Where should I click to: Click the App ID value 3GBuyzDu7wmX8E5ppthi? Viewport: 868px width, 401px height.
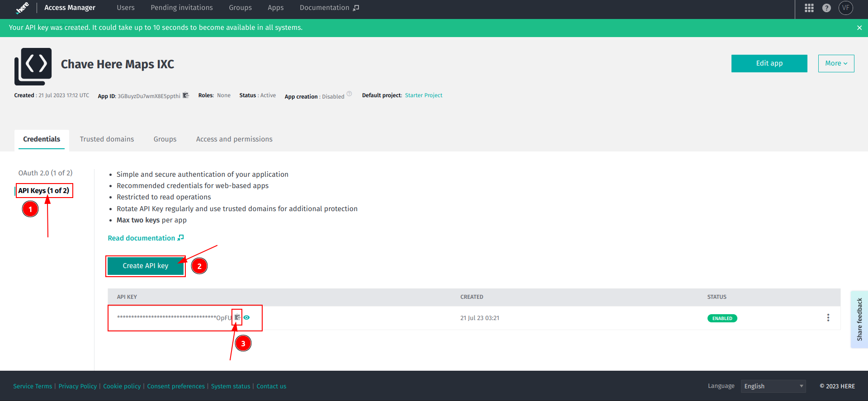point(149,96)
